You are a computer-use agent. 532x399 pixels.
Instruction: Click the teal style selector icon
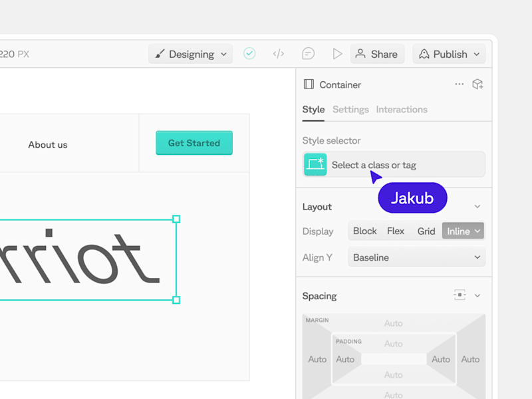click(315, 164)
